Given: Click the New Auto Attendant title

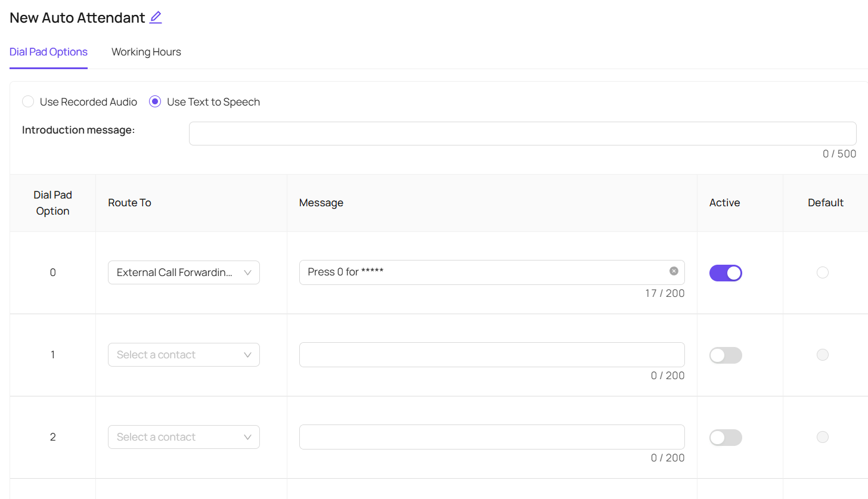Looking at the screenshot, I should click(x=77, y=17).
